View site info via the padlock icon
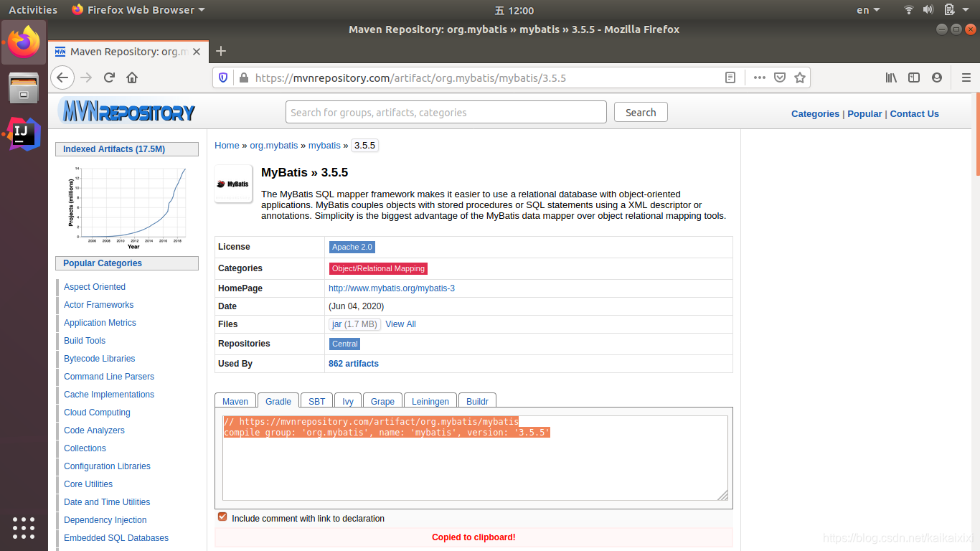The image size is (980, 551). (243, 77)
